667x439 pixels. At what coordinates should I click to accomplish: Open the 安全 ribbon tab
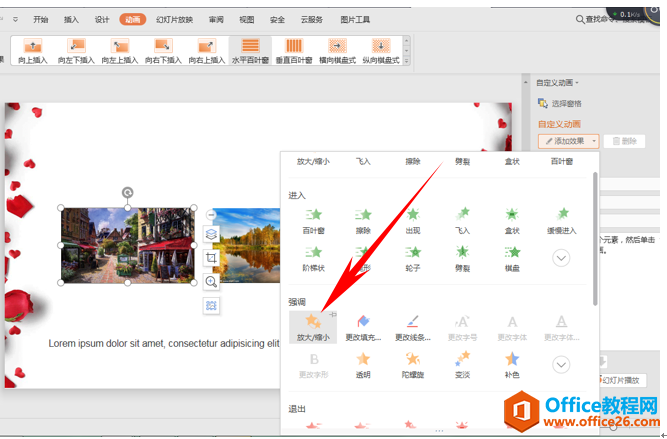tap(277, 20)
